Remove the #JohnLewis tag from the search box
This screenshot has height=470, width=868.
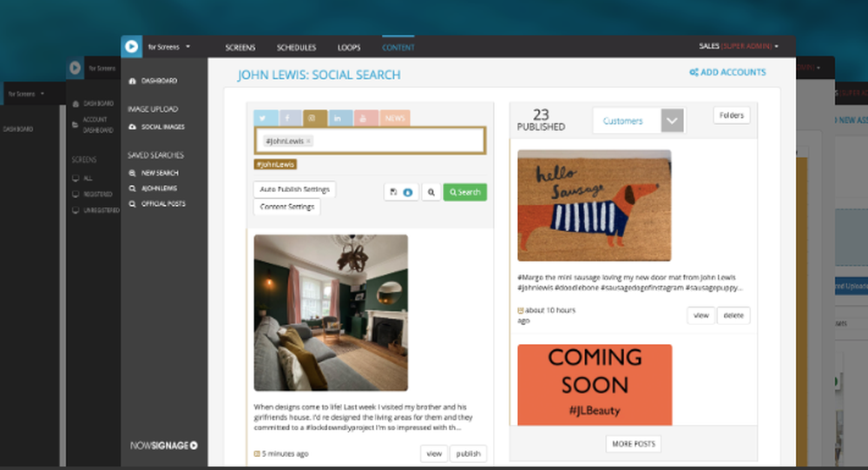[308, 142]
